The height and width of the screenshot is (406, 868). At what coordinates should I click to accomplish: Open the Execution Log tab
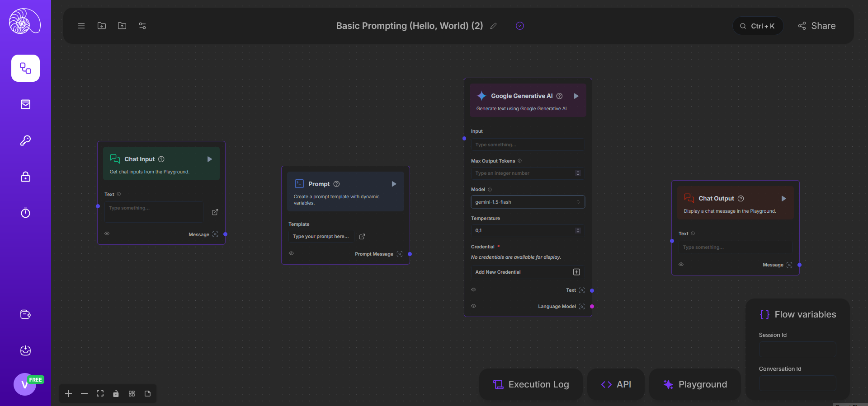pyautogui.click(x=531, y=384)
